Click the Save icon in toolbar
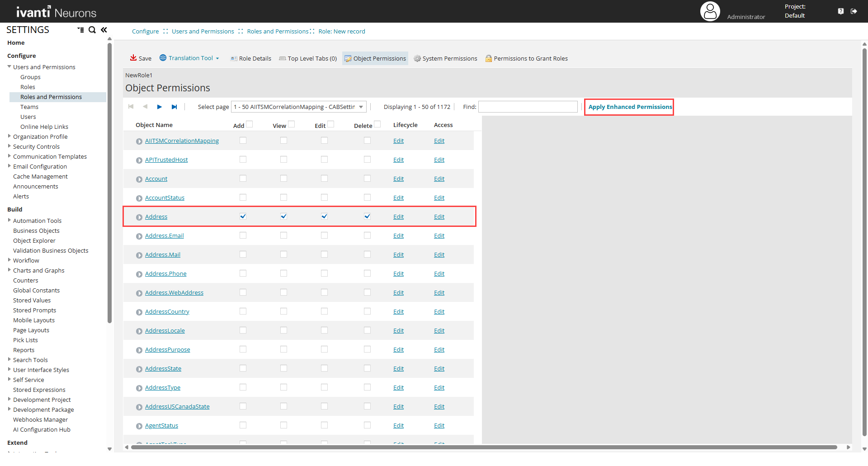Screen dimensions: 868x466 (x=133, y=58)
